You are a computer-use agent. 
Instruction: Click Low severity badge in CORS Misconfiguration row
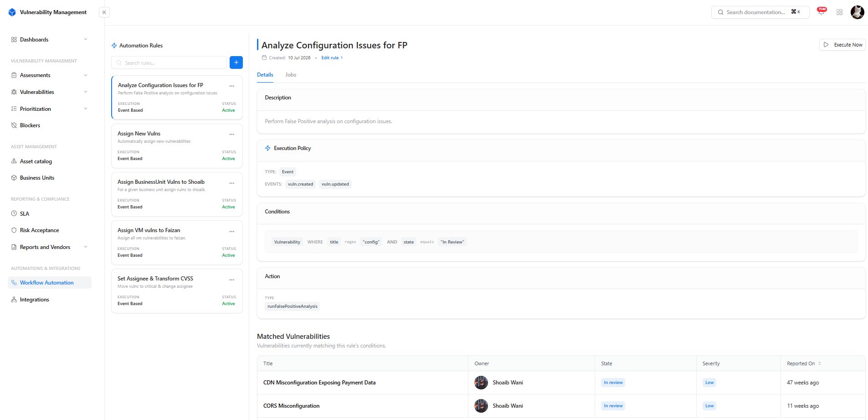(x=709, y=406)
